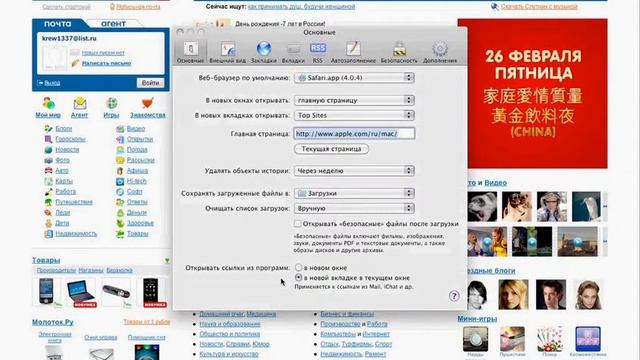Image resolution: width=640 pixels, height=360 pixels.
Task: Open the Открытки link
Action: pyautogui.click(x=140, y=139)
